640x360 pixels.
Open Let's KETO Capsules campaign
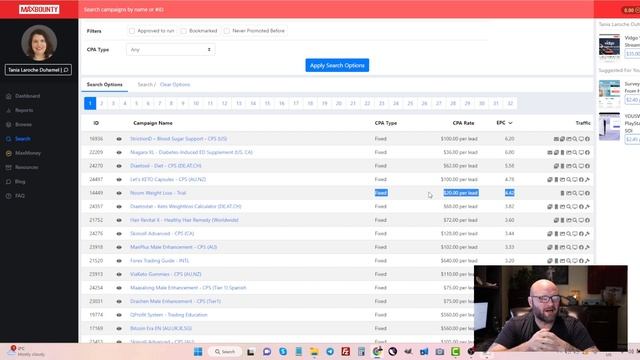coord(168,179)
